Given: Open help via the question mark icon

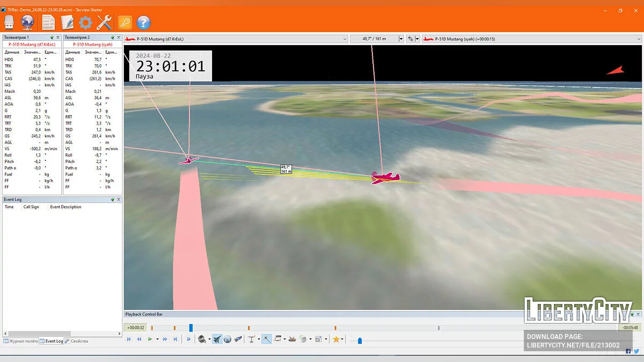Looking at the screenshot, I should pyautogui.click(x=143, y=22).
